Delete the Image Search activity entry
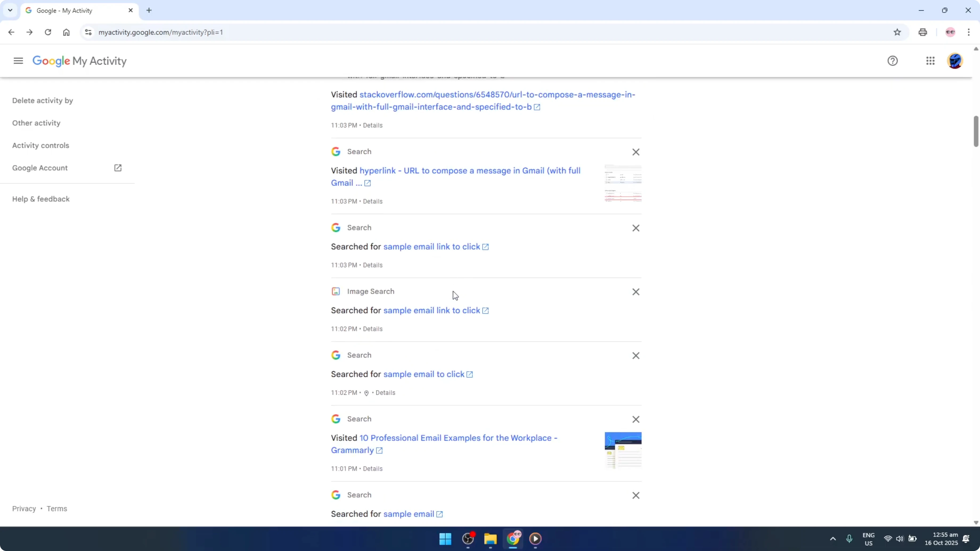The image size is (980, 551). point(635,292)
